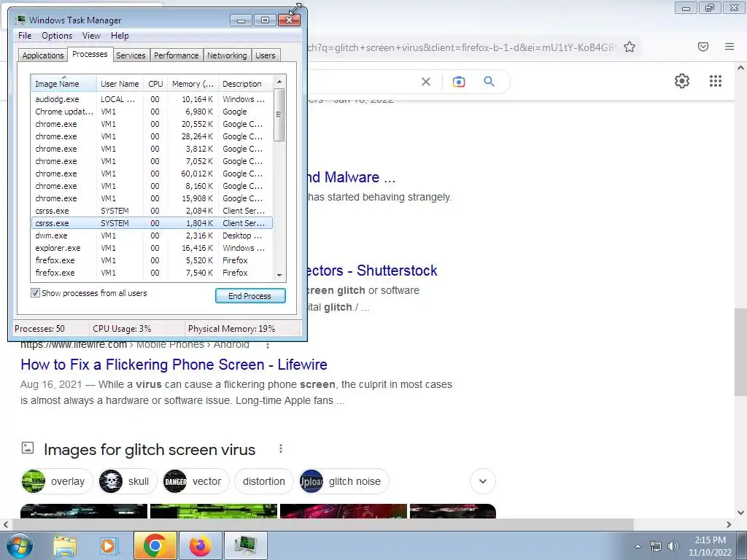The image size is (747, 560).
Task: Open the first glitch image thumbnail
Action: click(84, 511)
